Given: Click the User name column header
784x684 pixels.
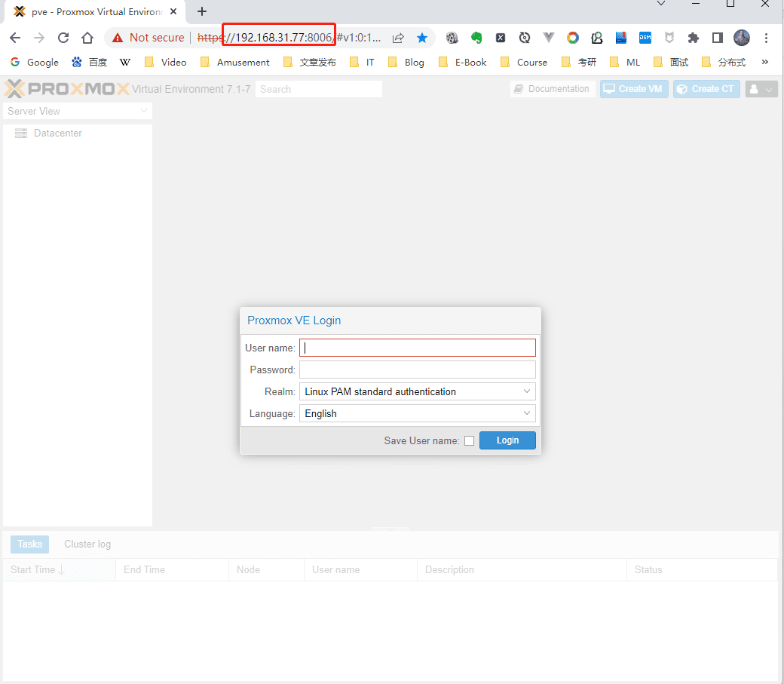Looking at the screenshot, I should click(x=360, y=570).
